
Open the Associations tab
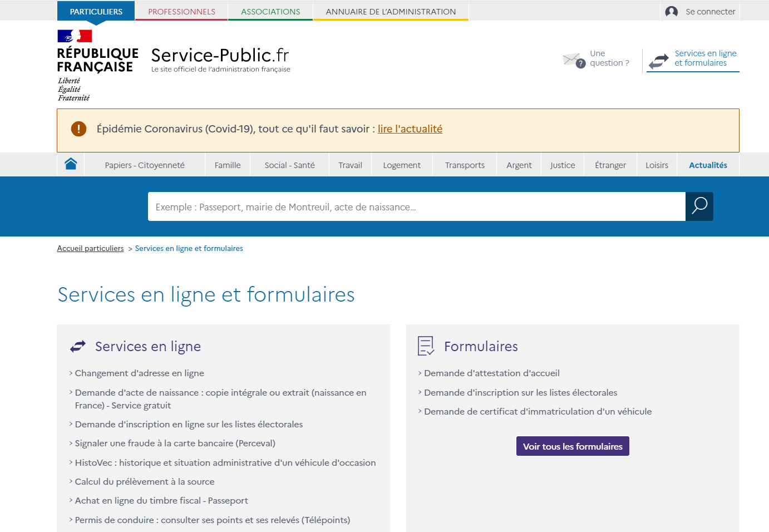[270, 12]
